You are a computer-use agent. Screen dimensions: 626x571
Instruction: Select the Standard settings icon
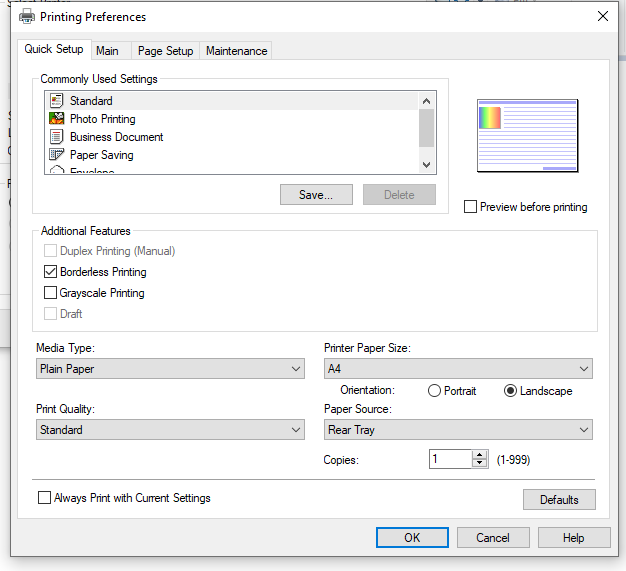click(57, 101)
